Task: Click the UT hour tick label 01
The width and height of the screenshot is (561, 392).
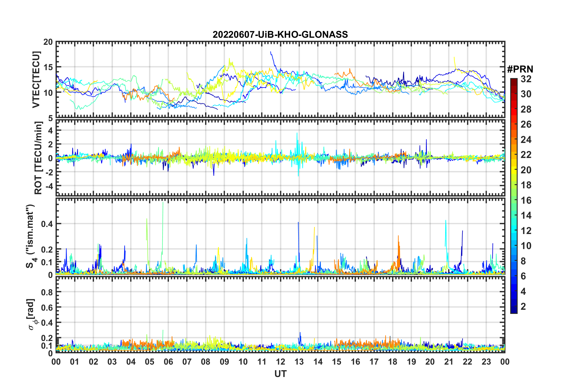Action: coord(75,362)
